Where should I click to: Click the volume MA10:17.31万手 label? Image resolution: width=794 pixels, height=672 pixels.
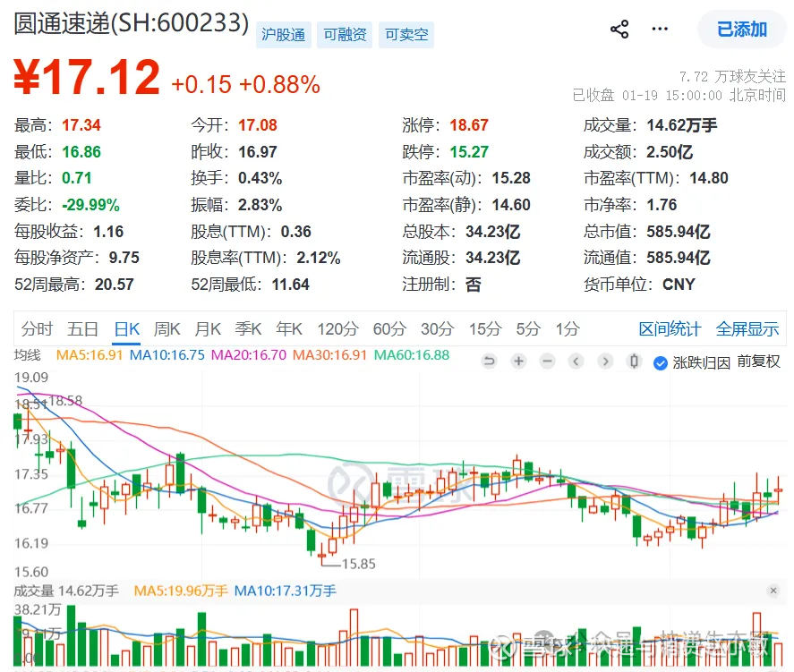pos(285,591)
